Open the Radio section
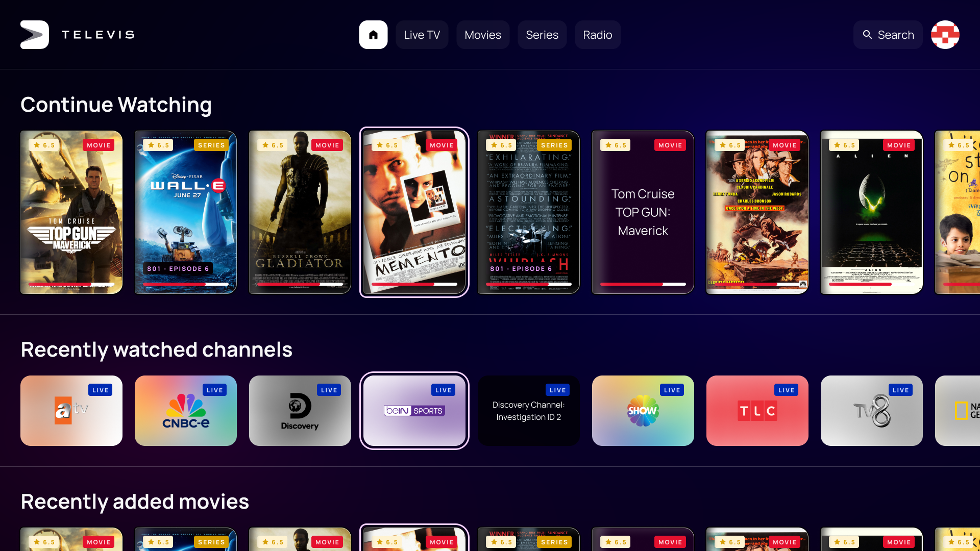Screen dimensions: 980x551 coord(597,35)
